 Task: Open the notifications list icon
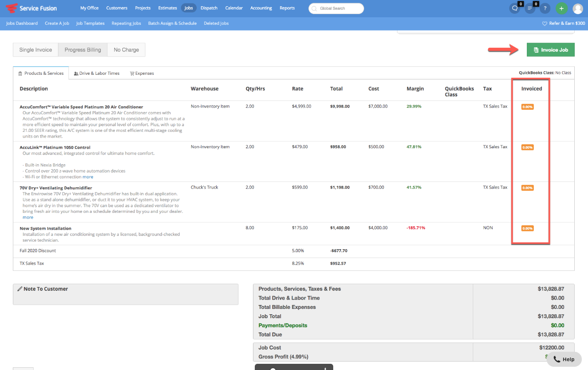(x=530, y=8)
